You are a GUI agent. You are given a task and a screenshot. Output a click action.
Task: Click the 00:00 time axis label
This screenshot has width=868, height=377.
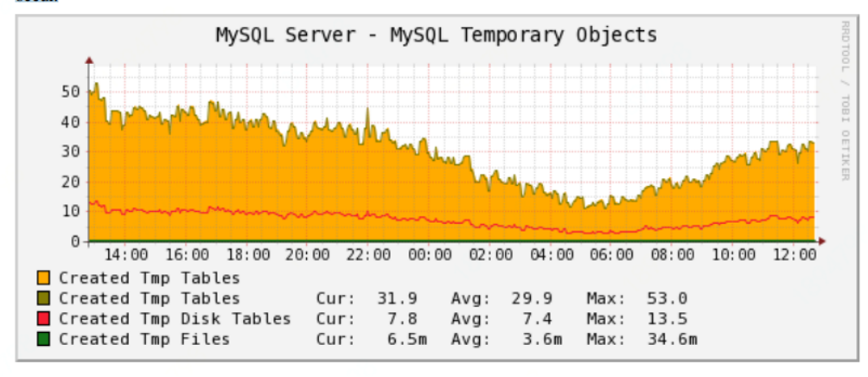tap(432, 255)
